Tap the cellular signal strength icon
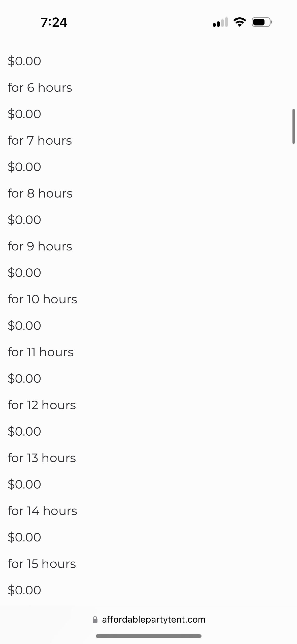The width and height of the screenshot is (297, 644). [x=220, y=22]
